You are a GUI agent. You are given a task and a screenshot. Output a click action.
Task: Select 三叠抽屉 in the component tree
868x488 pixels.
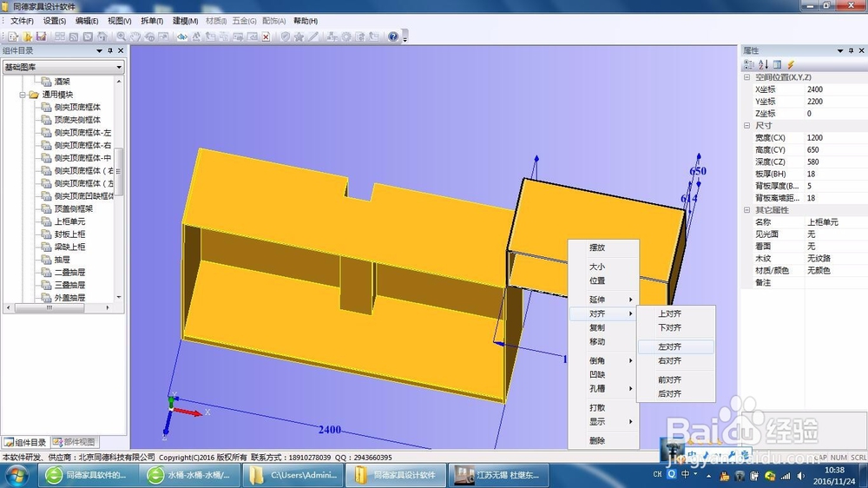pos(69,286)
